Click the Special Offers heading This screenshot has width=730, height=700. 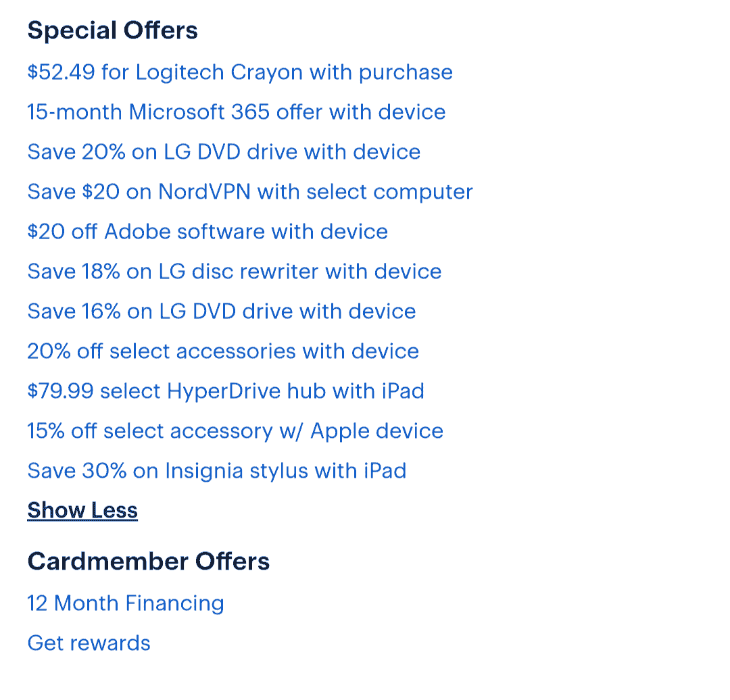[x=113, y=31]
